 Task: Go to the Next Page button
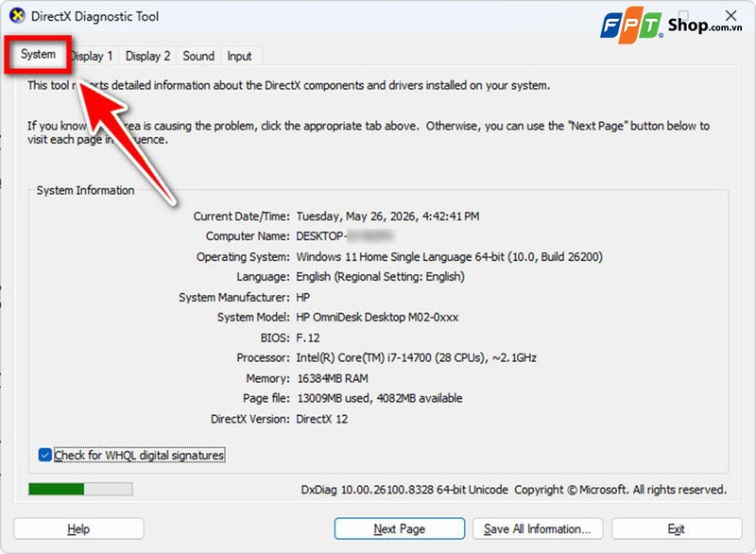pos(399,528)
